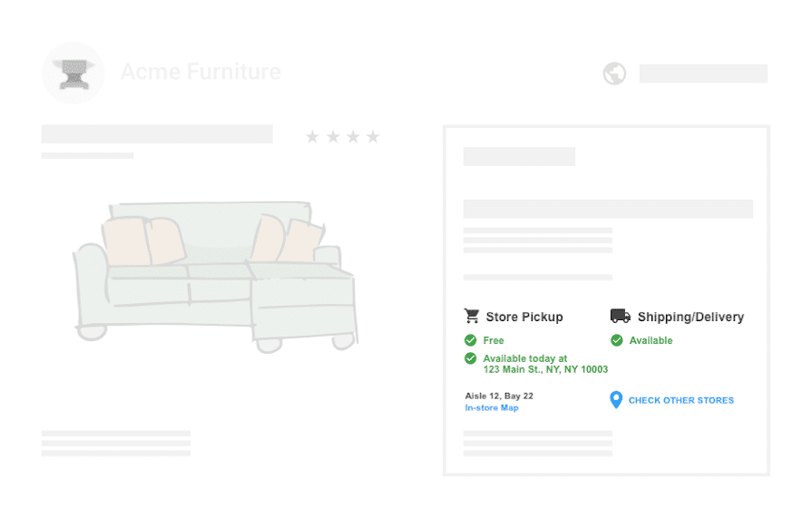812x518 pixels.
Task: Click the Acme Furniture anvil logo
Action: tap(73, 73)
